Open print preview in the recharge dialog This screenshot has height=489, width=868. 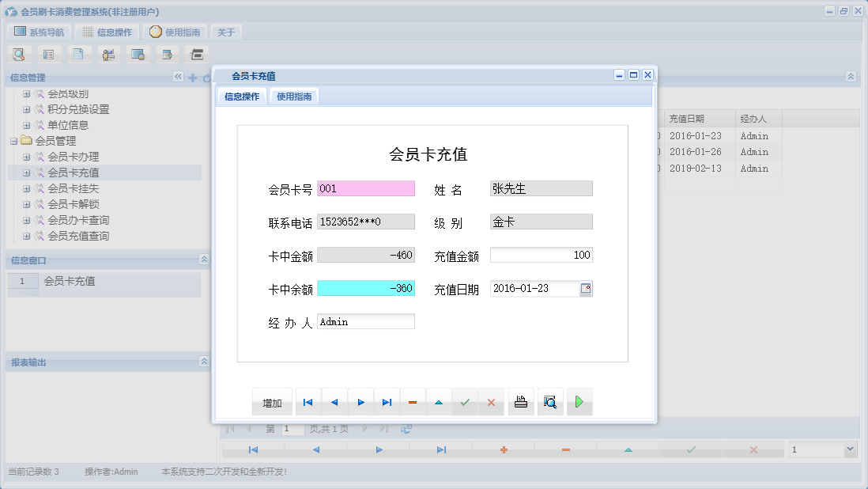coord(550,402)
